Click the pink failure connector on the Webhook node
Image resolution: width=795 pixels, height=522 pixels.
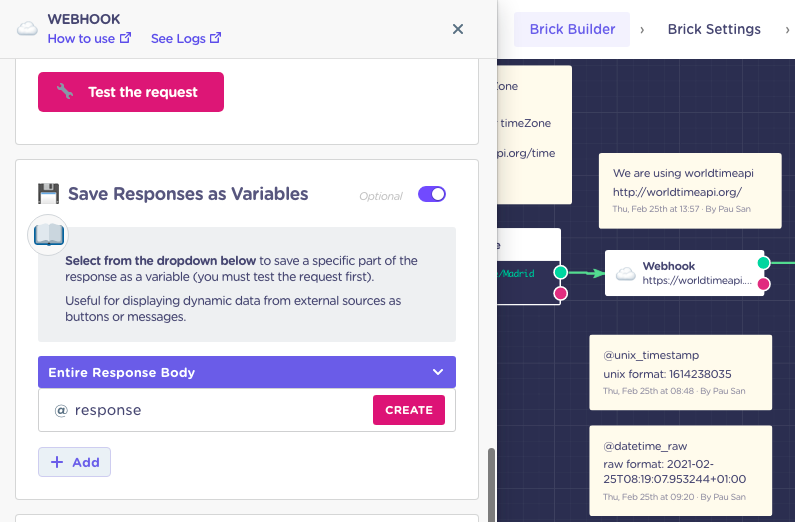[x=764, y=284]
